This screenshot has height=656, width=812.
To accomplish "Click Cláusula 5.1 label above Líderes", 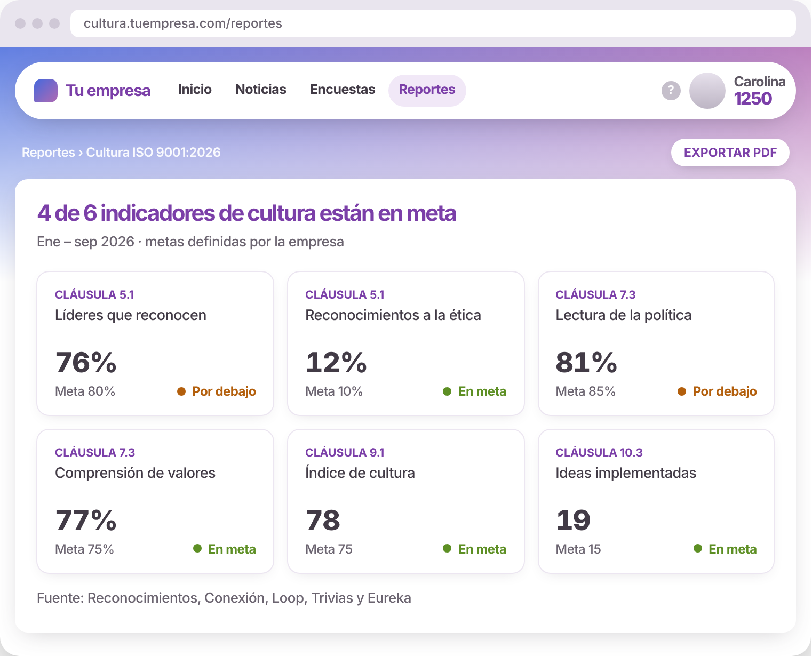I will [x=94, y=294].
